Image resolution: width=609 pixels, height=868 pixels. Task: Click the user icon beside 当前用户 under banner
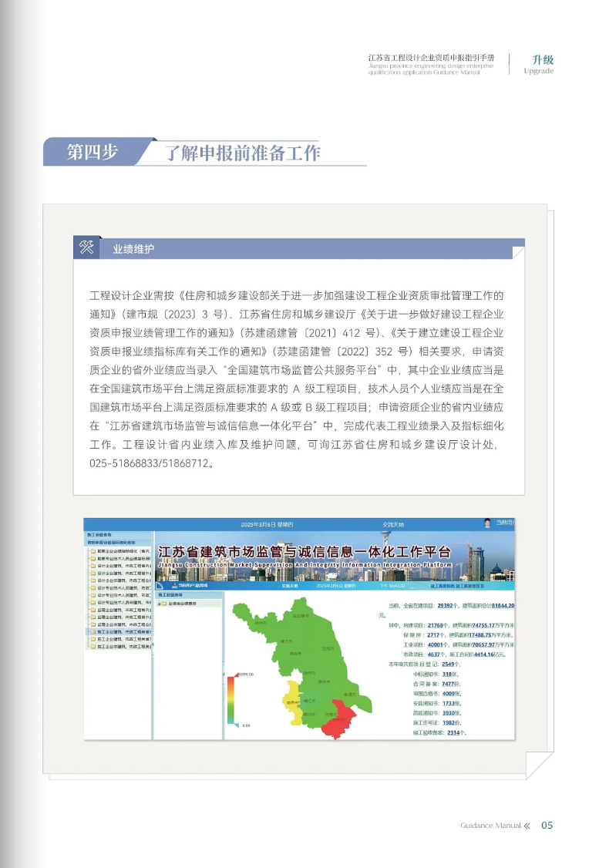(x=174, y=586)
